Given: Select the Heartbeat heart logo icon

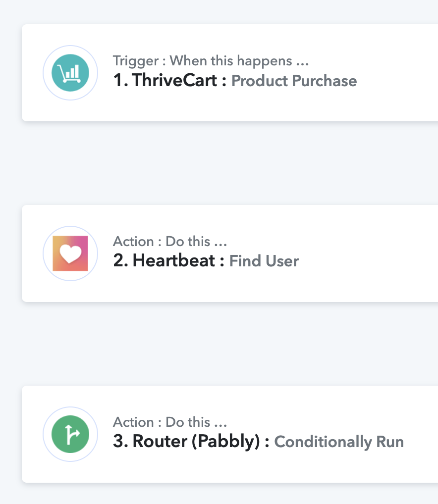Looking at the screenshot, I should pos(70,253).
